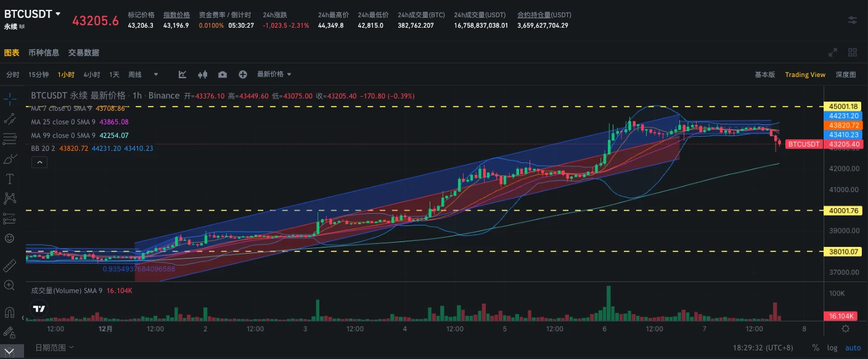Select the text annotation tool
Viewport: 868px width, 359px height.
pyautogui.click(x=9, y=179)
